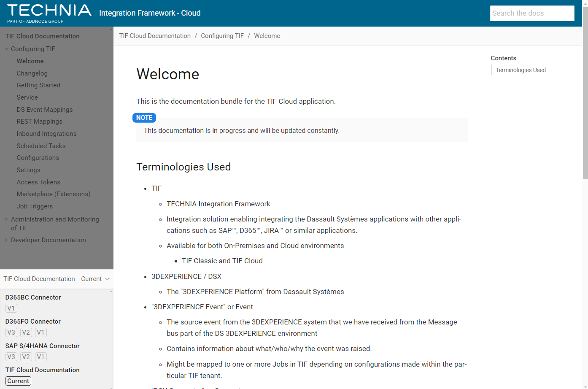Screen dimensions: 588x389
Task: Select Access Tokens in the sidebar
Action: click(38, 182)
